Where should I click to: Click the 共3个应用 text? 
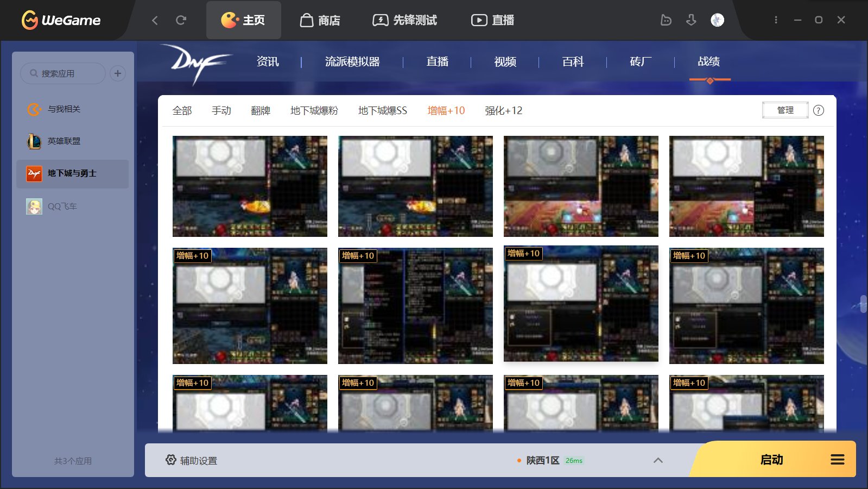73,461
